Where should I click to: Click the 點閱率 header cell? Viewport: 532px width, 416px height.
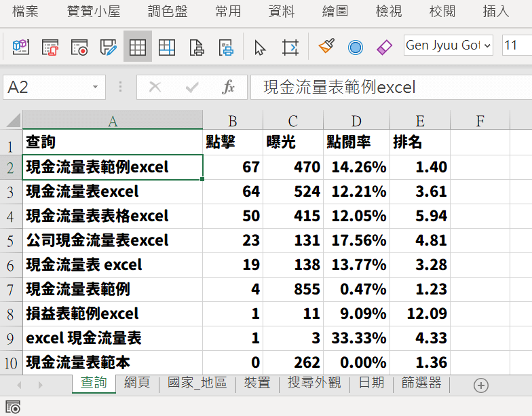pyautogui.click(x=357, y=143)
